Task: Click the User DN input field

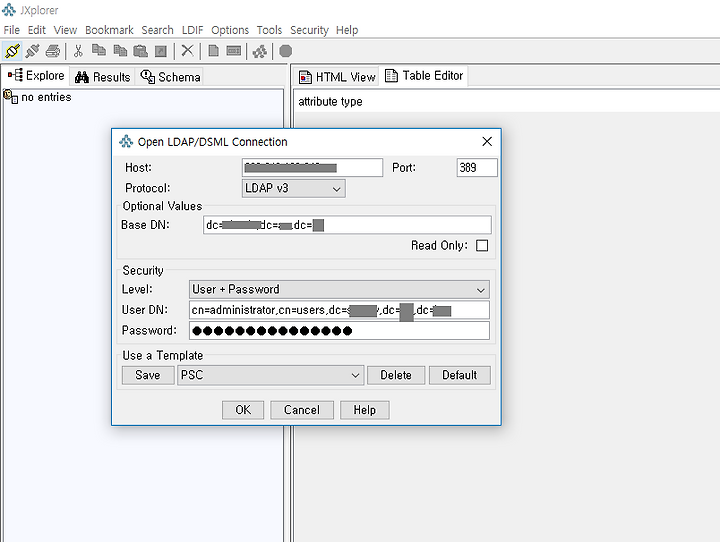Action: (339, 310)
